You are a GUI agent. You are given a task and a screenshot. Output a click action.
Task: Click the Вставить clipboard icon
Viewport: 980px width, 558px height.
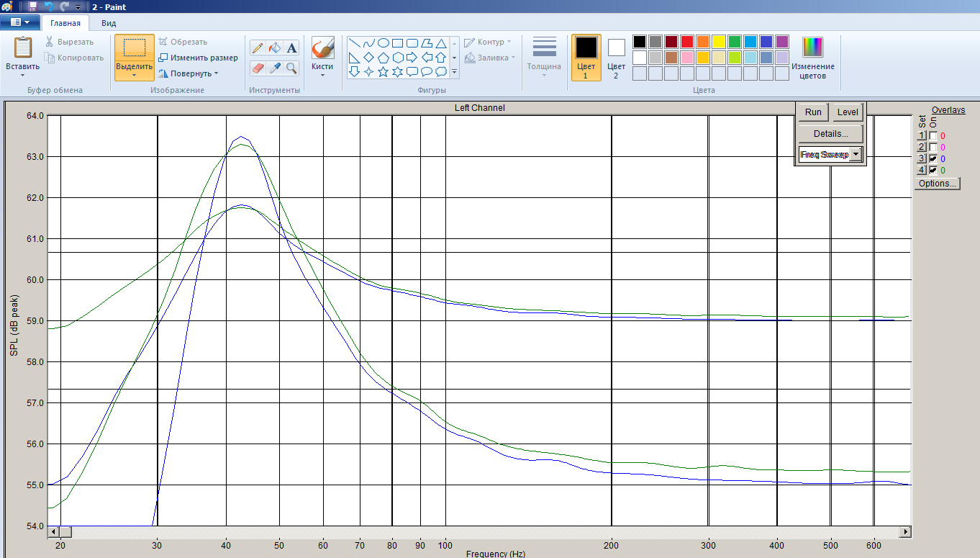coord(23,48)
